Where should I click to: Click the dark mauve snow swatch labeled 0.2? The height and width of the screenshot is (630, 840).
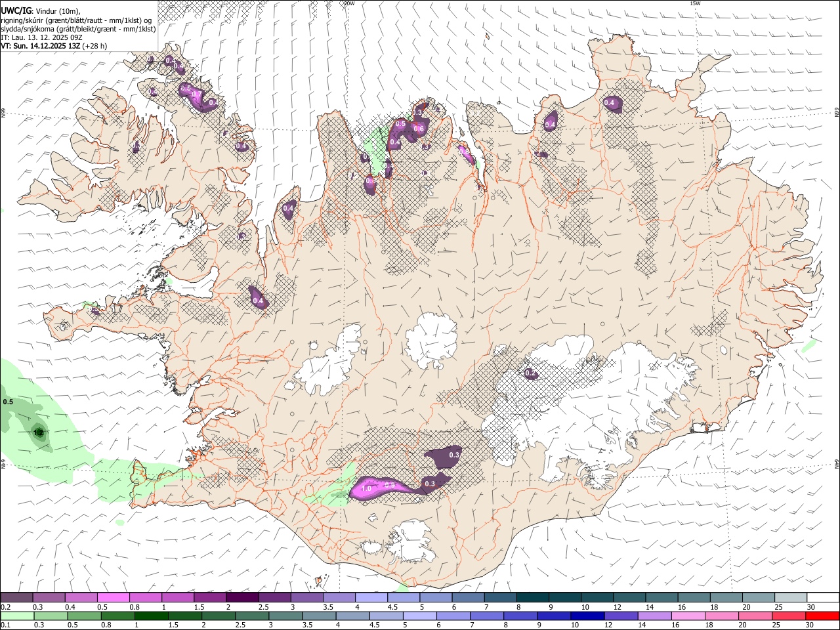click(16, 598)
